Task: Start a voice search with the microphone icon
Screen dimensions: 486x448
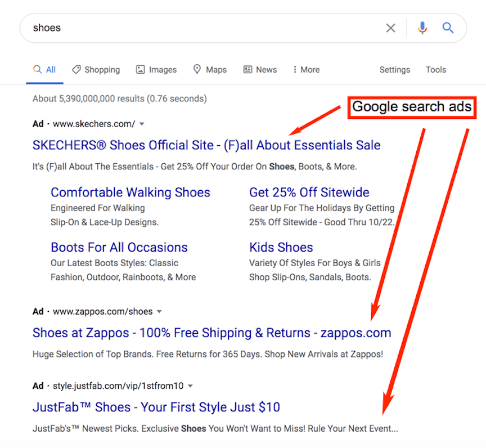Action: pos(422,27)
